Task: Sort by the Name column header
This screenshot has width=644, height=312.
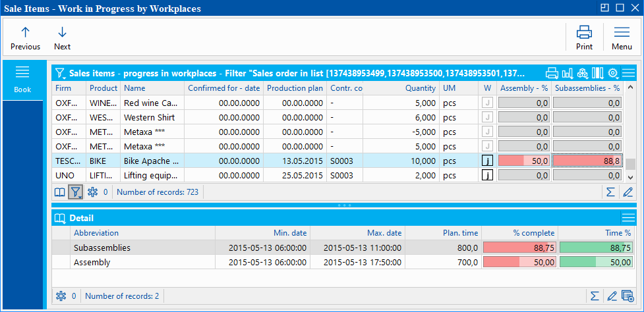Action: pyautogui.click(x=152, y=88)
